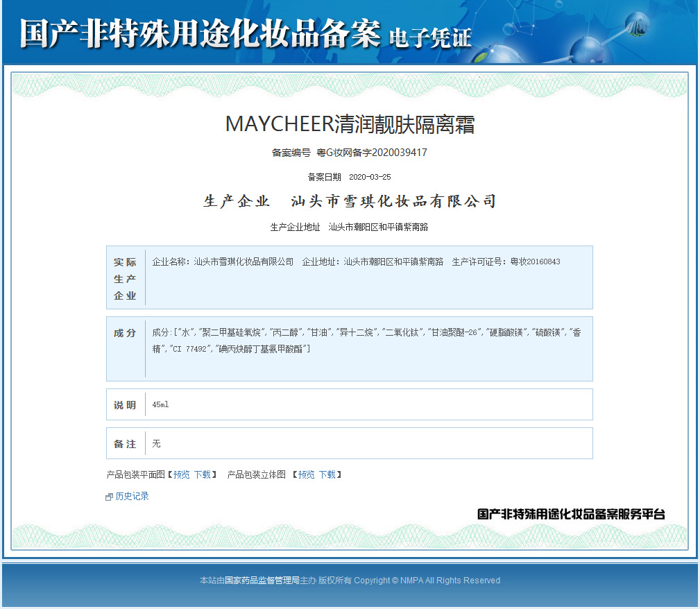
Task: Click the 备案编号 粤G妆网备字2020039417 text
Action: [x=350, y=153]
